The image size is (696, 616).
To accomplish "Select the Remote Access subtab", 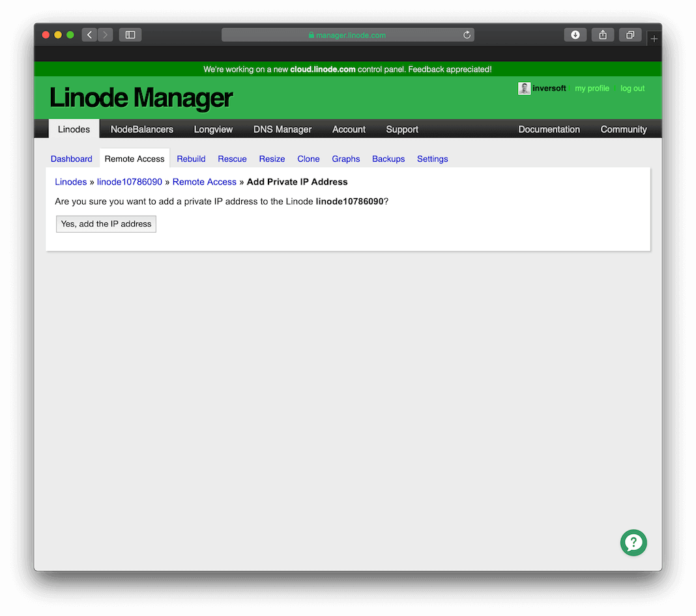I will [x=134, y=158].
